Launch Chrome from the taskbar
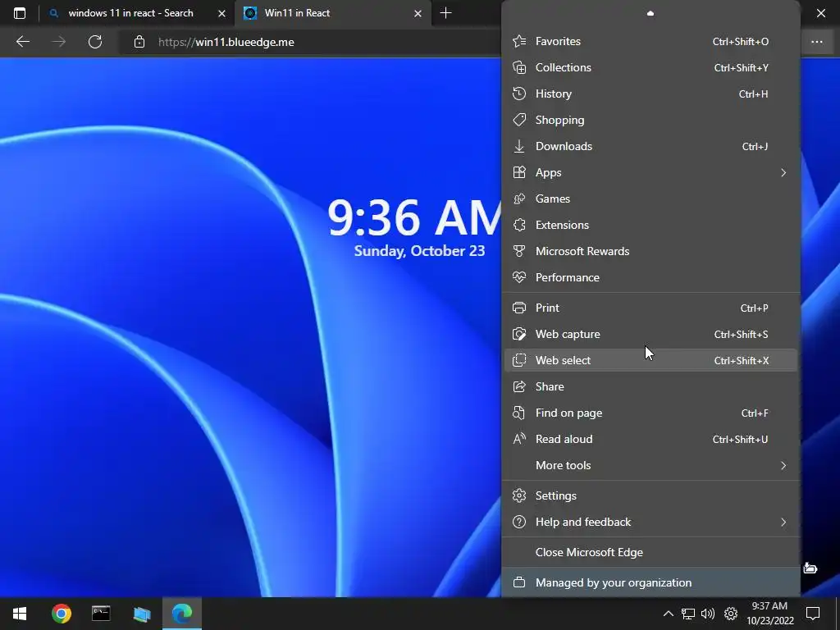Image resolution: width=840 pixels, height=630 pixels. click(62, 614)
